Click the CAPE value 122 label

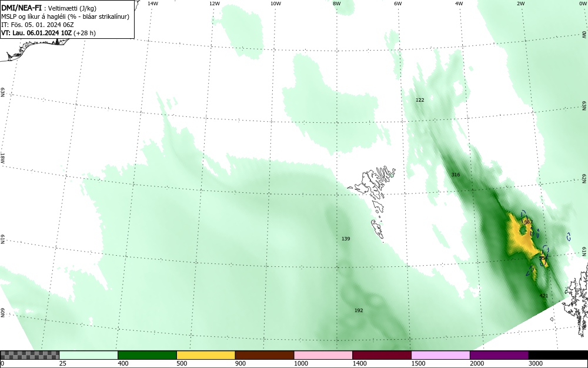(x=420, y=100)
